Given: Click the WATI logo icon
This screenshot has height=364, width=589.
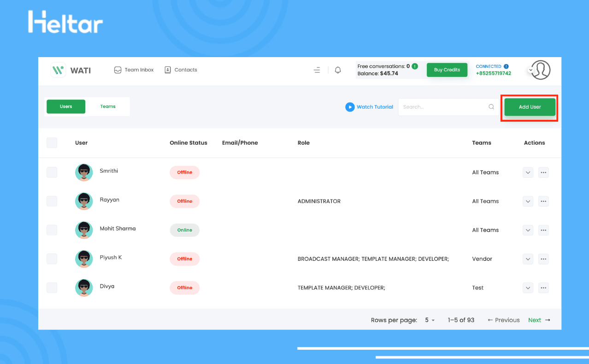Looking at the screenshot, I should [58, 70].
